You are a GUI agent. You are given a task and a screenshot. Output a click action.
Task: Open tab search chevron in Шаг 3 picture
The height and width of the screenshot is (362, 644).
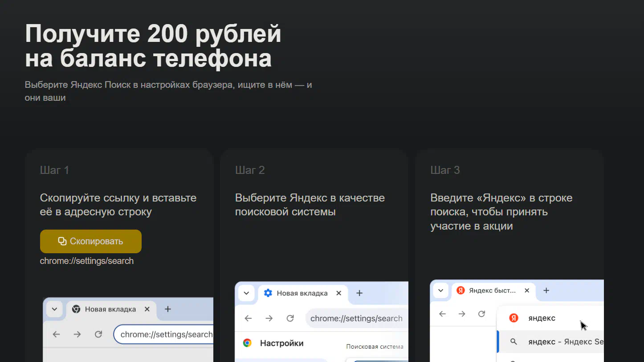441,291
